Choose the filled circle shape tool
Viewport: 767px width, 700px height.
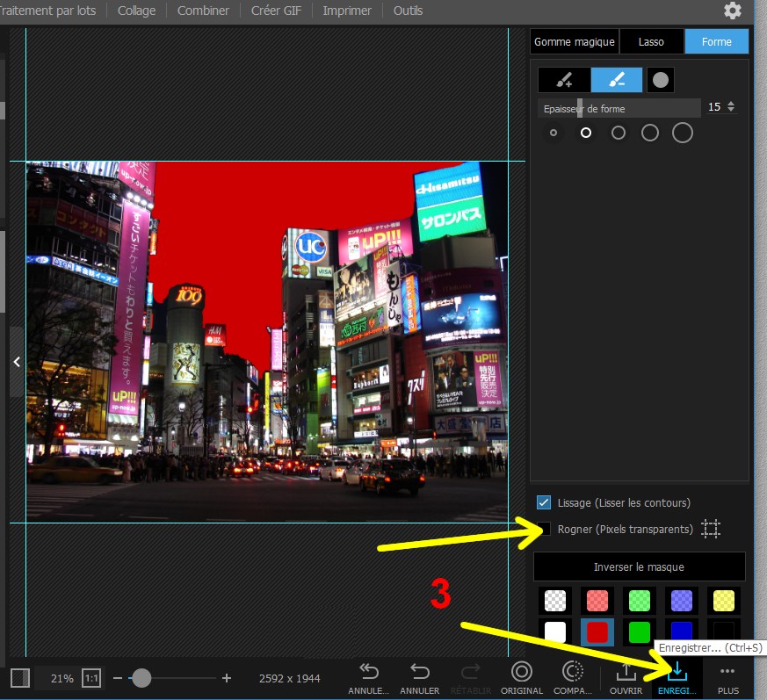click(x=661, y=80)
